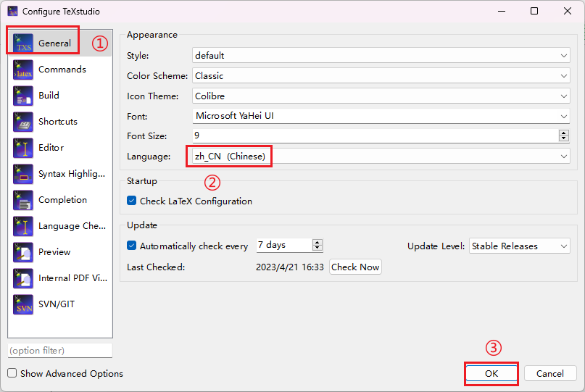Click the Cancel button
The image size is (585, 392).
point(550,373)
